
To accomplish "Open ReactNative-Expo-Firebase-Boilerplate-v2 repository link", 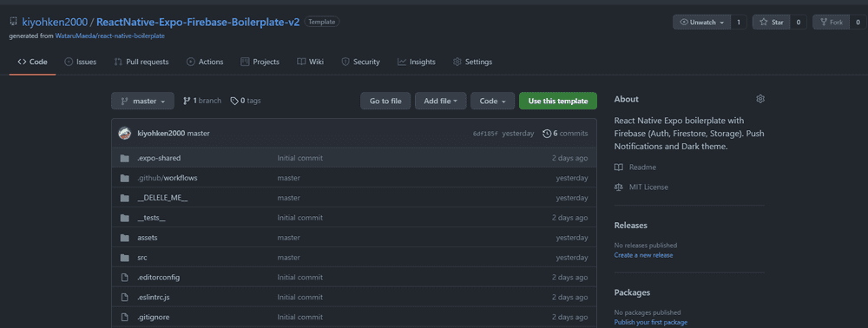I will click(198, 22).
